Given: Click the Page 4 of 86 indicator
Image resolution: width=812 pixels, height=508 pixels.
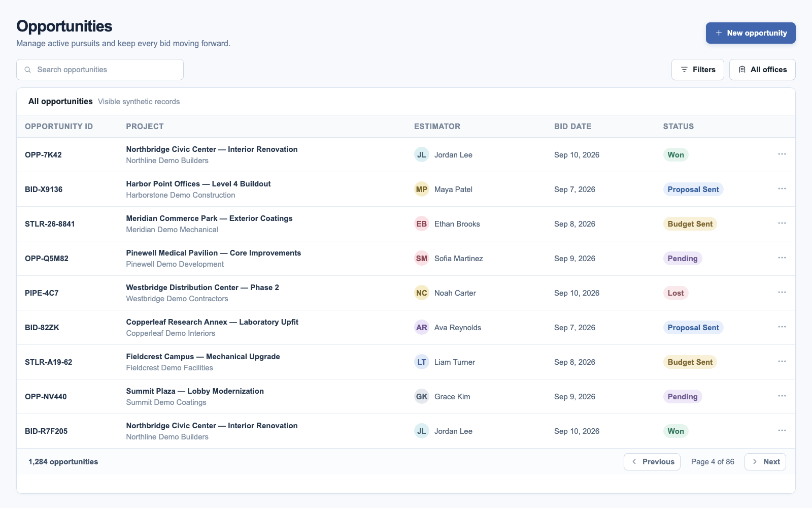Looking at the screenshot, I should coord(713,462).
